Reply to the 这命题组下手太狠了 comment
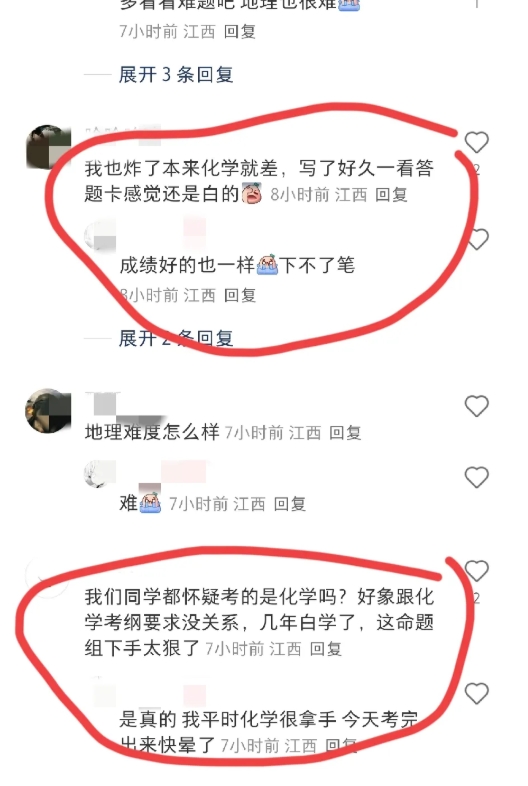 [x=326, y=649]
